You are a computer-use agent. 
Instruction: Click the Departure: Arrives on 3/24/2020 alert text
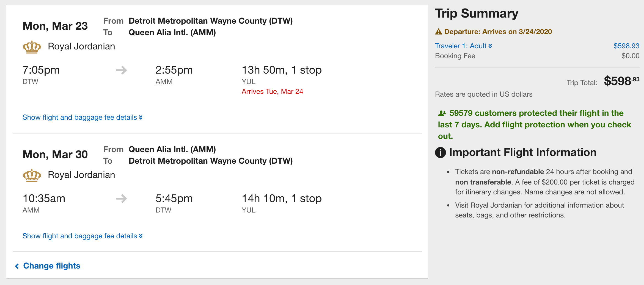tap(498, 32)
